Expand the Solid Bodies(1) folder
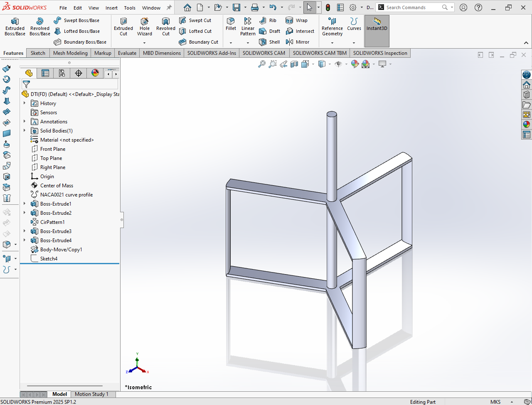532x405 pixels. coord(25,131)
